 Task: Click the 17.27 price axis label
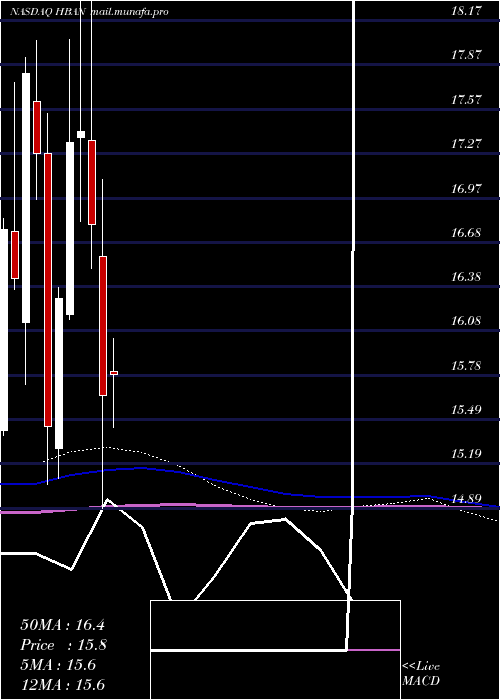[x=467, y=144]
